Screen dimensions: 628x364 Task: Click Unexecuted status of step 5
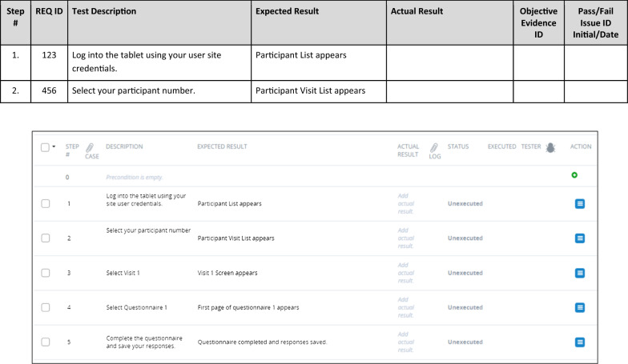pyautogui.click(x=465, y=342)
